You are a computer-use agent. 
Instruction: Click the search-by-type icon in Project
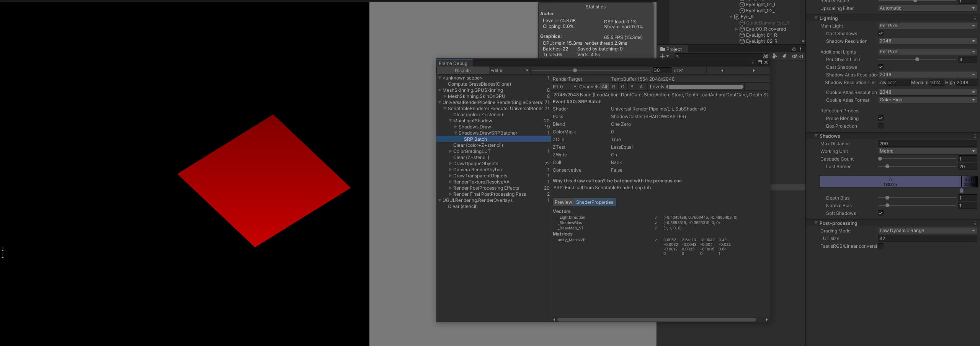click(x=774, y=56)
